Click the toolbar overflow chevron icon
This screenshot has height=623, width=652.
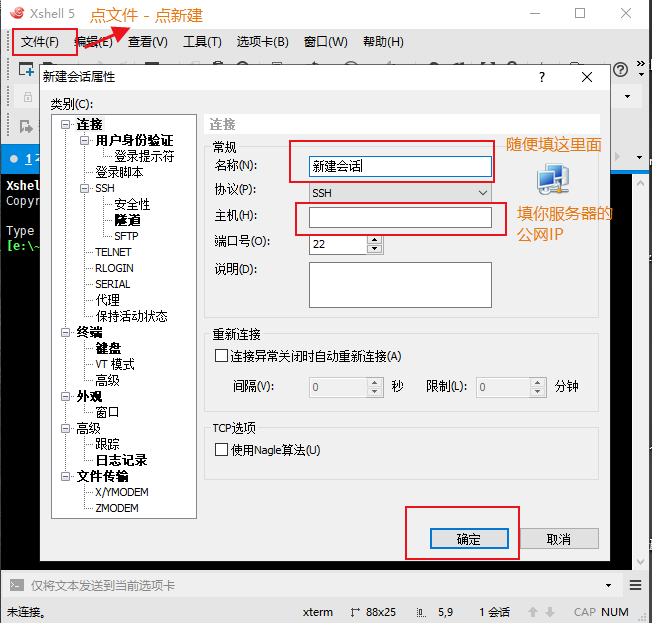click(x=641, y=63)
